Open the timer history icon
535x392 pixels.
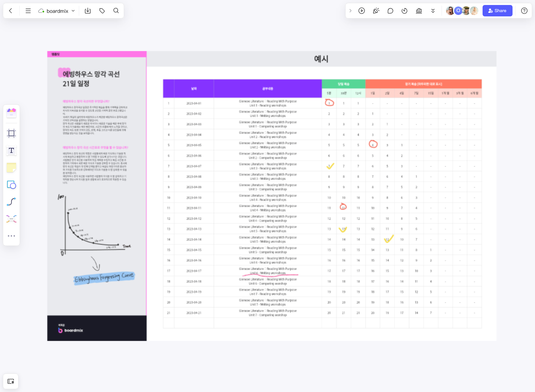pos(404,11)
